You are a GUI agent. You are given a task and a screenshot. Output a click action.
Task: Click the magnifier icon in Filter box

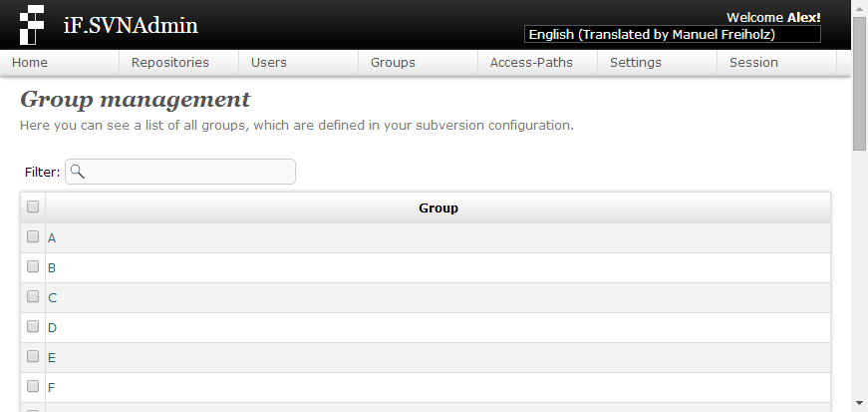[x=78, y=172]
